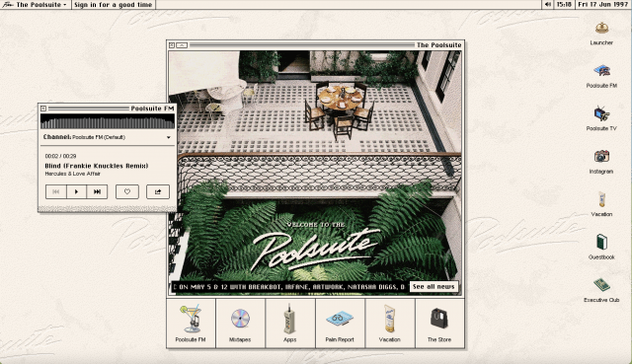Click the See all news button
Screen dimensions: 632x364
click(434, 287)
